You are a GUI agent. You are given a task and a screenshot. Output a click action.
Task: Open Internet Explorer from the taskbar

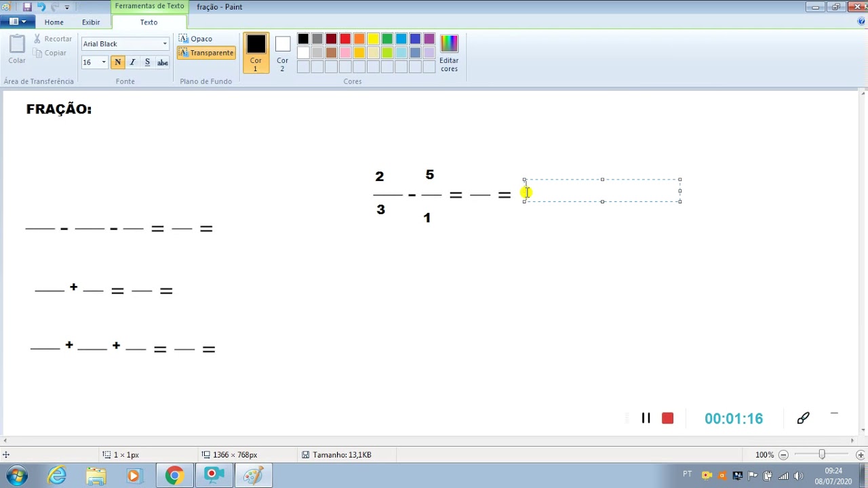pos(57,476)
